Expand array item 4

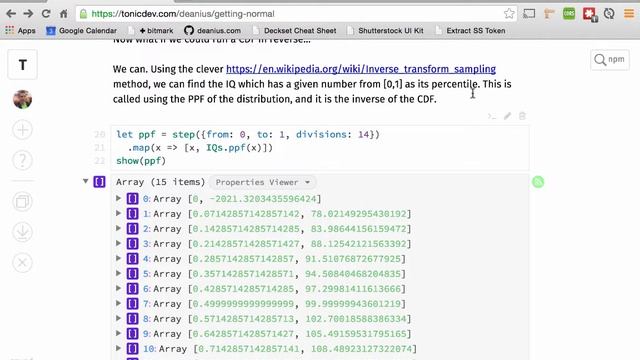[x=118, y=258]
